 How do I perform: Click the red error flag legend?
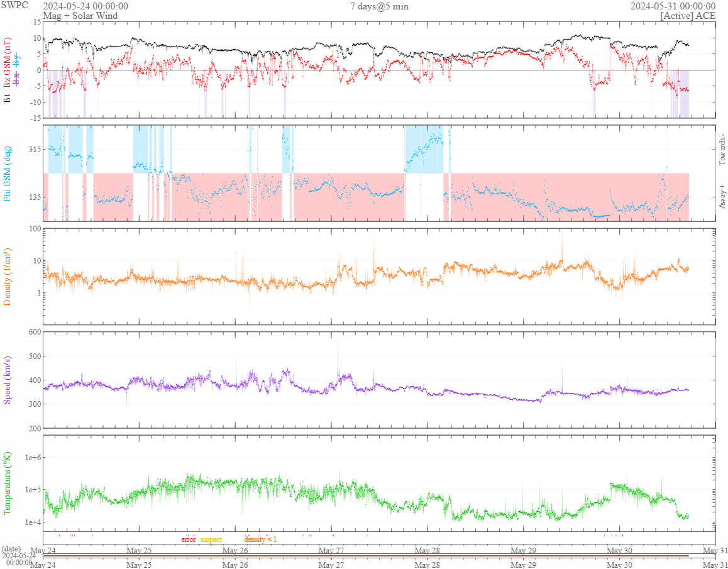tap(189, 539)
